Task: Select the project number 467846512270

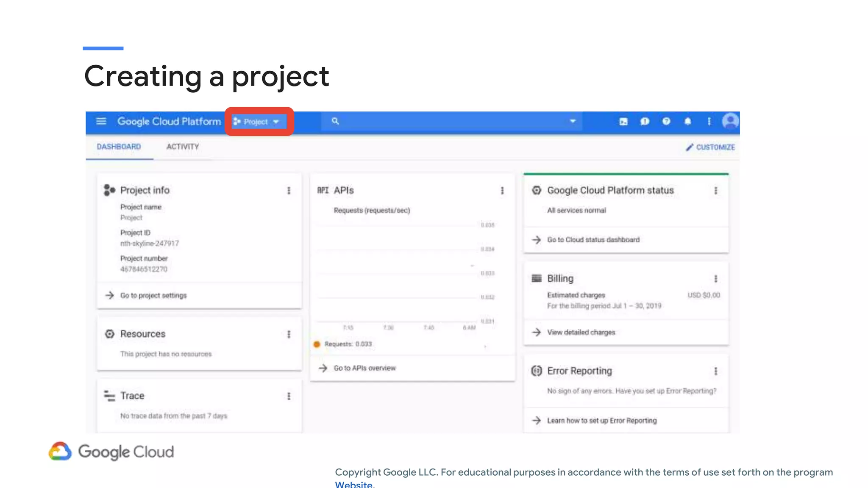Action: 144,269
